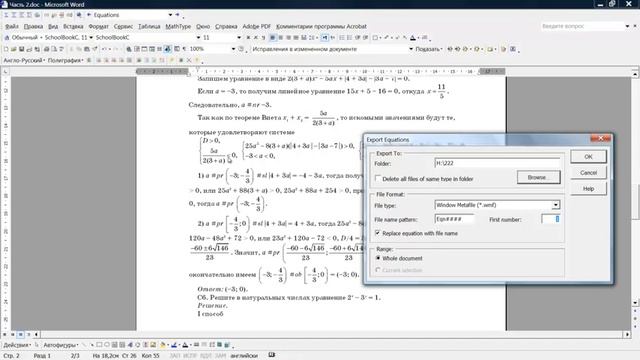Image resolution: width=640 pixels, height=360 pixels.
Task: Open the Style dropdown arrow
Action: coord(91,38)
